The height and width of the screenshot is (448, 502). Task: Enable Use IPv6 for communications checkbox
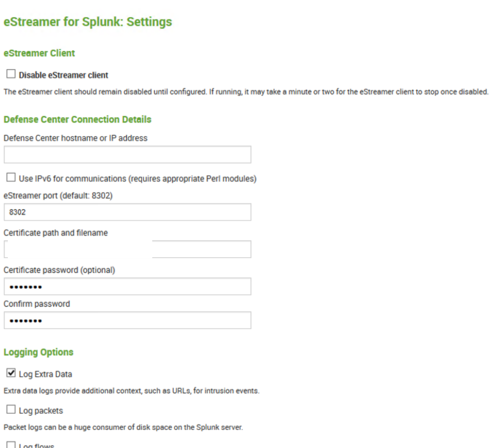[11, 178]
